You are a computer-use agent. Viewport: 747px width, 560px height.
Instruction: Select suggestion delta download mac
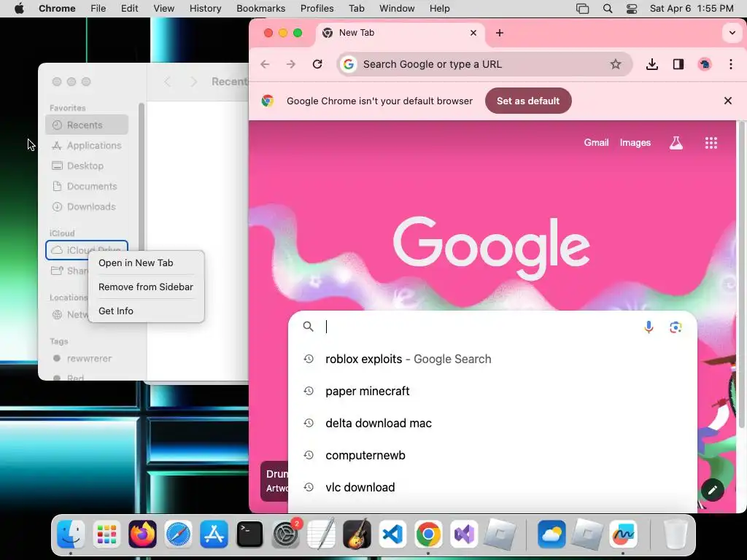(492, 424)
